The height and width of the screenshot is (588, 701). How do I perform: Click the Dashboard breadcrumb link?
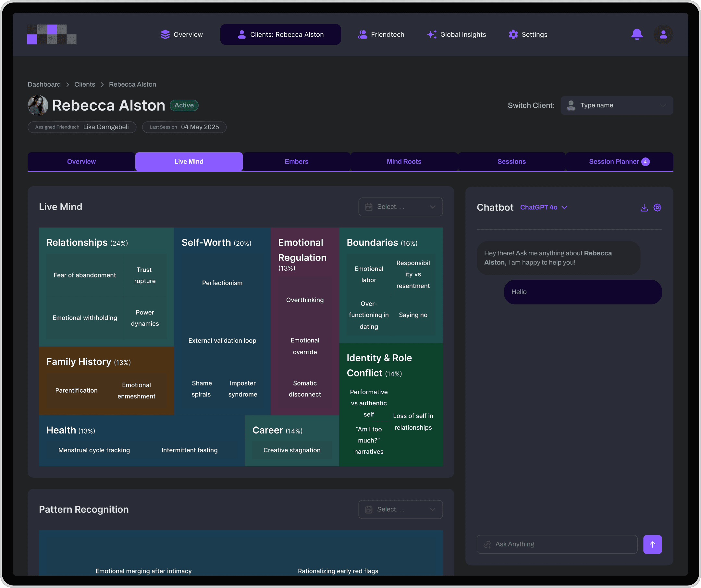tap(44, 84)
